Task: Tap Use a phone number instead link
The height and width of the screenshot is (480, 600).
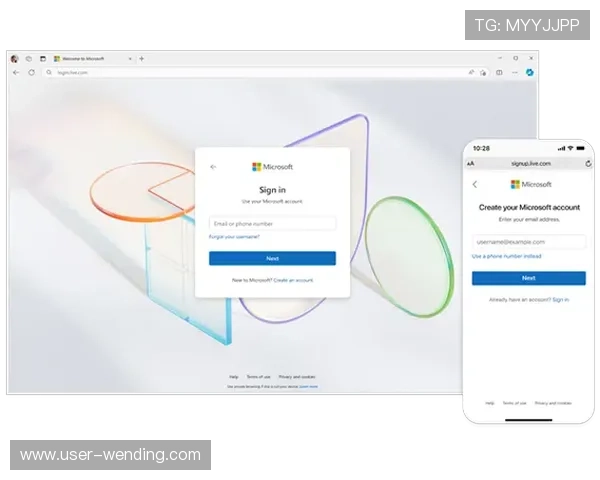Action: click(506, 257)
